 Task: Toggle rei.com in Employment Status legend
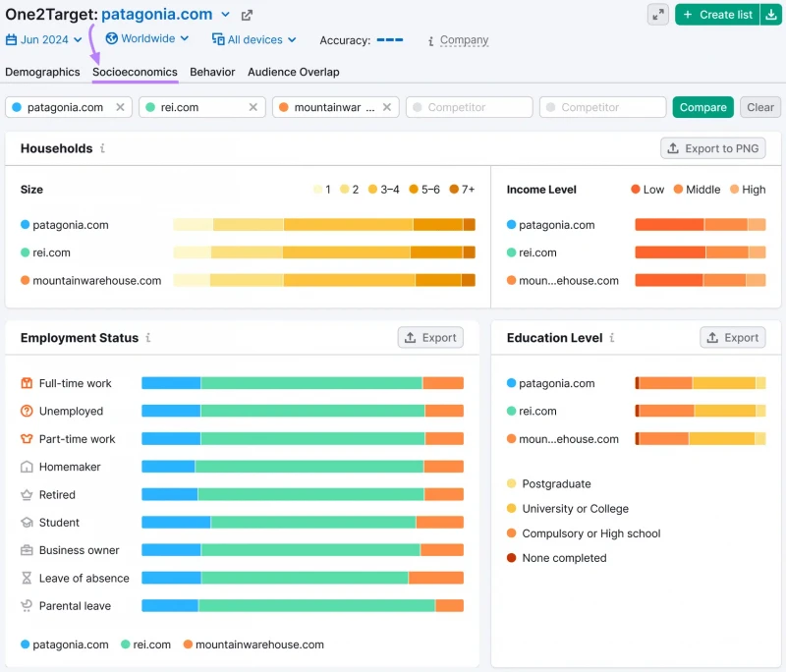coord(145,644)
